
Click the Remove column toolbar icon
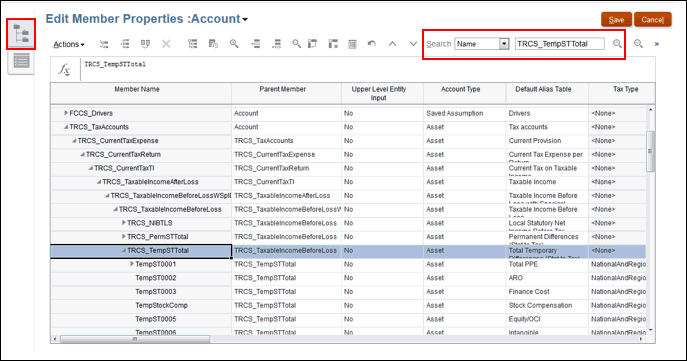click(333, 44)
